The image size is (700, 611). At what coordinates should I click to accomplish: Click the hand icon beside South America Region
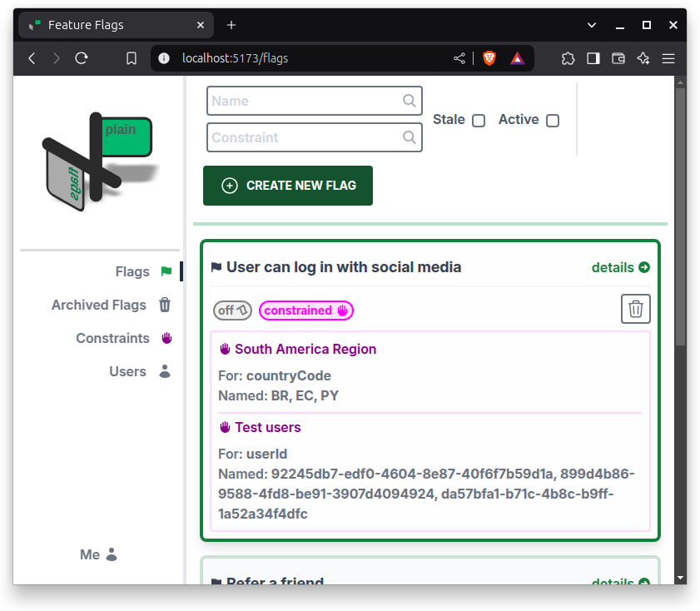click(225, 349)
